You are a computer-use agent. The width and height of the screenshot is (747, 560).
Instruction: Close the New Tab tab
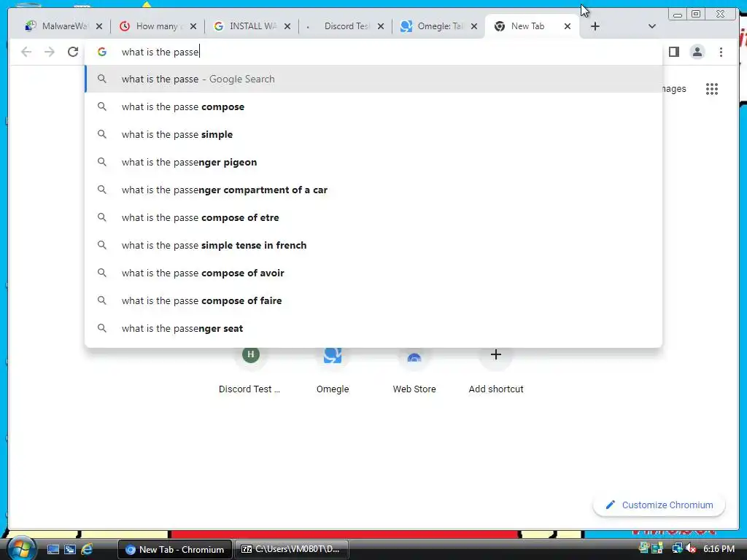point(568,27)
